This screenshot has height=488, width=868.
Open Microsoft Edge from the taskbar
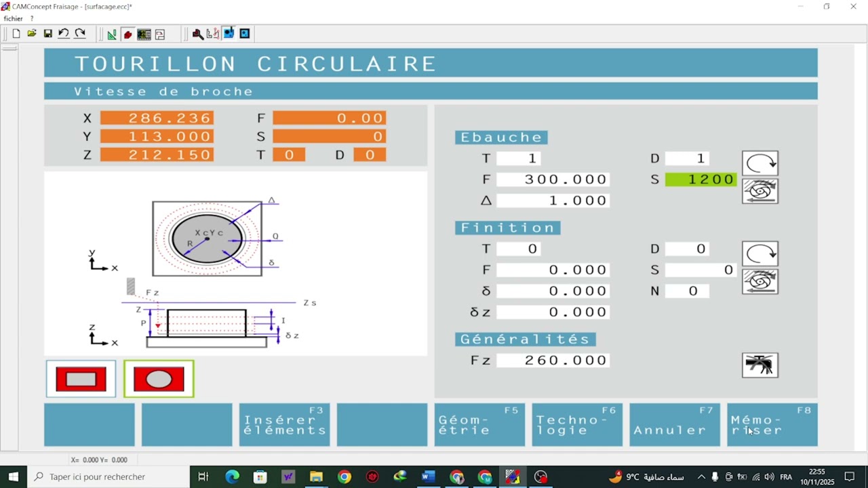(233, 477)
